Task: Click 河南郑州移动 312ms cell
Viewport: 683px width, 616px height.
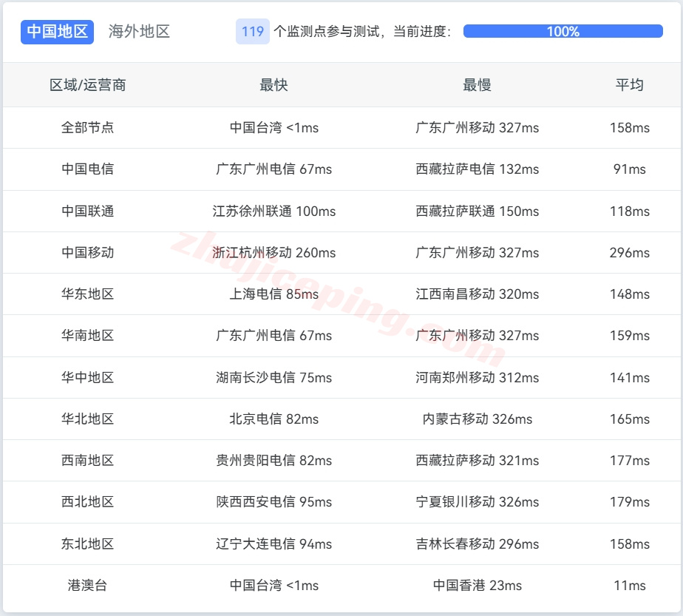Action: [x=478, y=378]
